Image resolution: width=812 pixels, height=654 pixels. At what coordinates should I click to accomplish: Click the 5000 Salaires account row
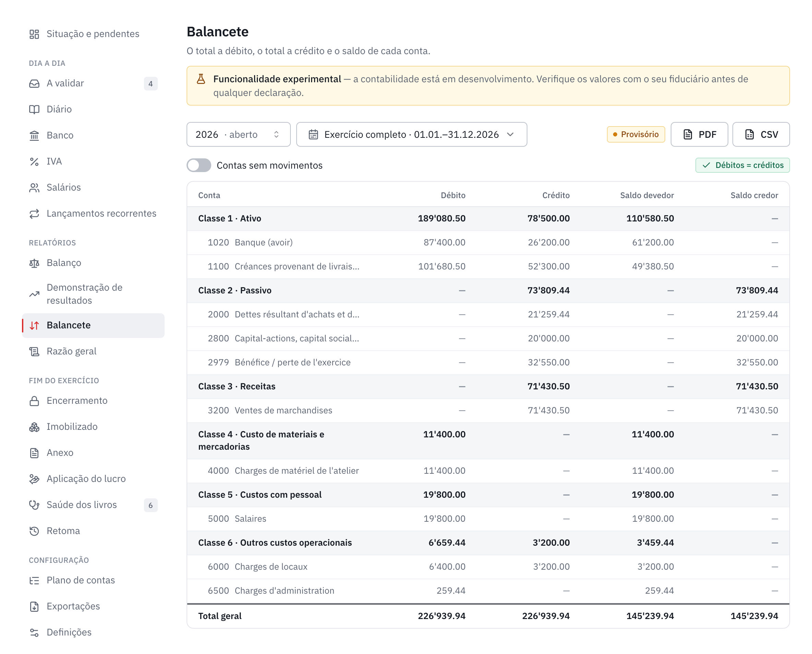coord(488,519)
